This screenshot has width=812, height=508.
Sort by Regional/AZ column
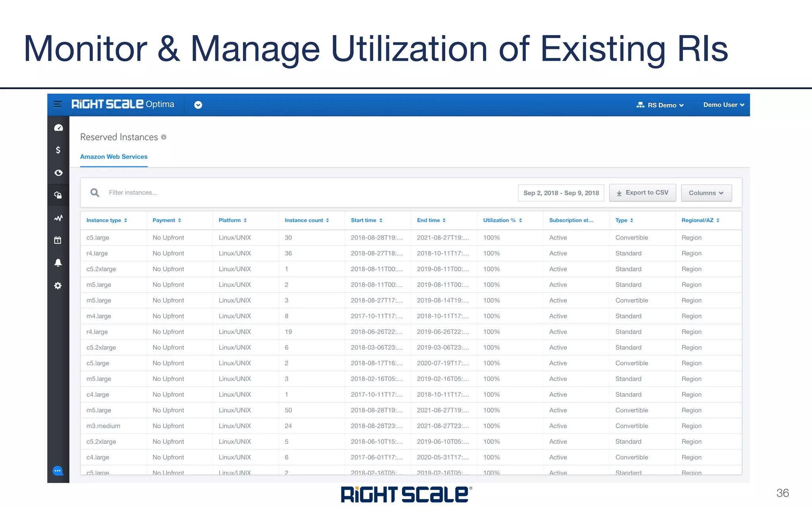(701, 220)
